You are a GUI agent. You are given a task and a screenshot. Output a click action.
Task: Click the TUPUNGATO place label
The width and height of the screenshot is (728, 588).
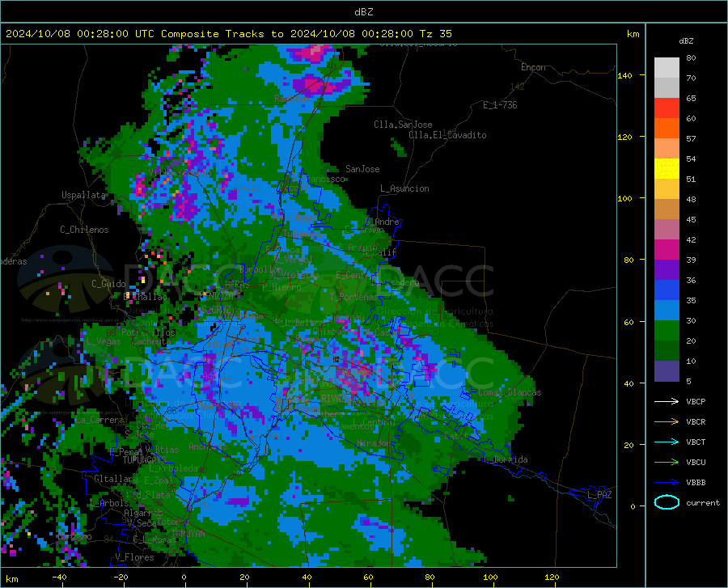[145, 460]
